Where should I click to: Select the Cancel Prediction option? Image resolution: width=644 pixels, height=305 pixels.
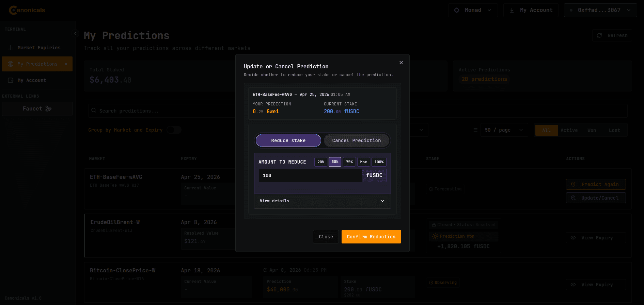357,140
